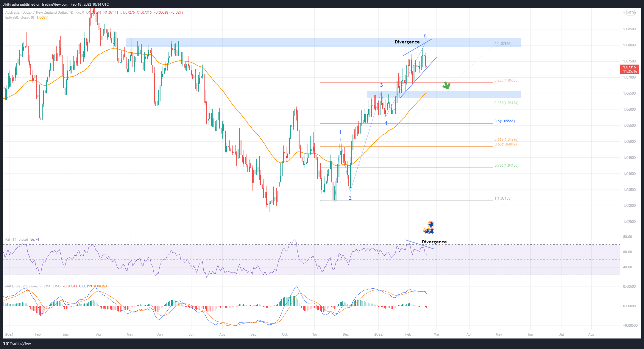Click the 2022 label on the time axis
644x349 pixels.
pos(378,334)
